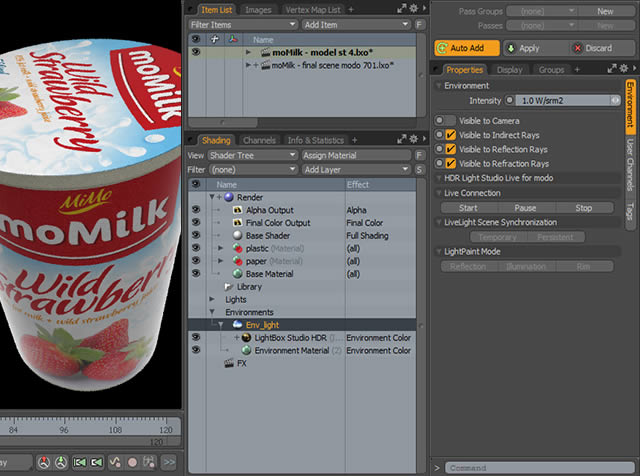The image size is (640, 476).
Task: Go to first frame playback icon
Action: [79, 462]
